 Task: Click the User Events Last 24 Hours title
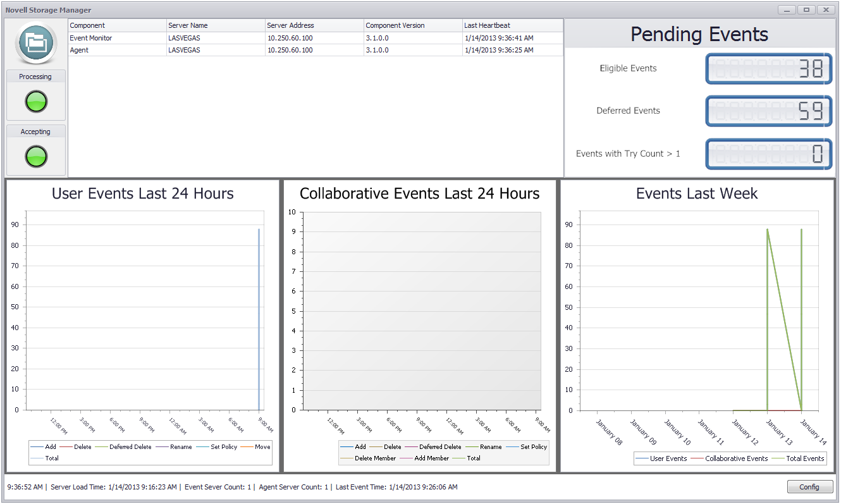point(142,194)
